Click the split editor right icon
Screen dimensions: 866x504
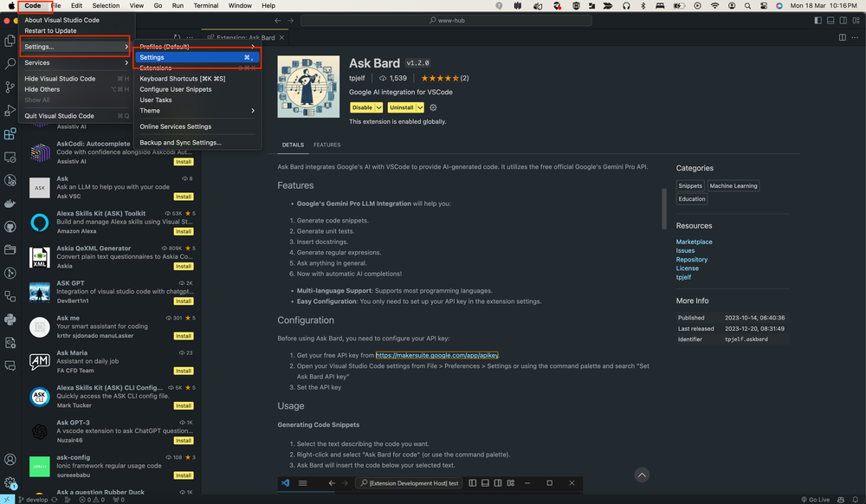pyautogui.click(x=843, y=38)
